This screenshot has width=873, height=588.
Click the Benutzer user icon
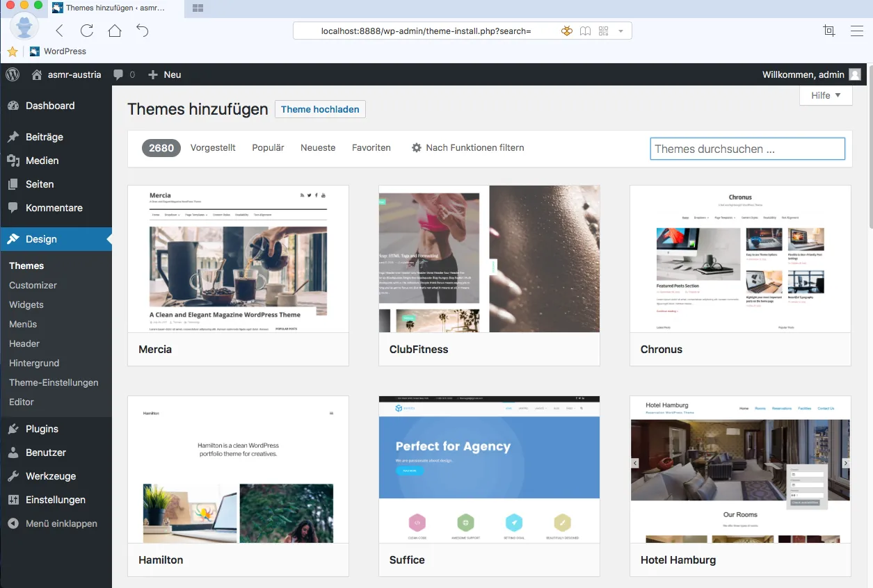pyautogui.click(x=13, y=452)
